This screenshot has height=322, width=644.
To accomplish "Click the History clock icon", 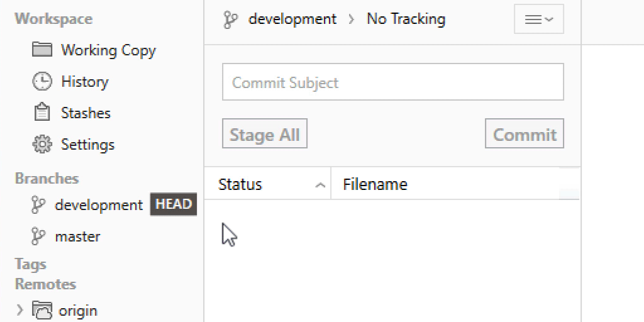I will coord(42,81).
